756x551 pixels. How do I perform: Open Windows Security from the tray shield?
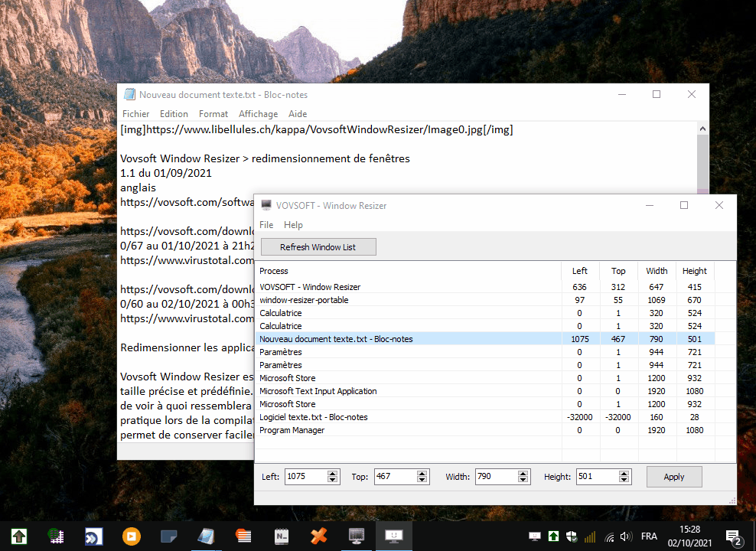coord(572,536)
